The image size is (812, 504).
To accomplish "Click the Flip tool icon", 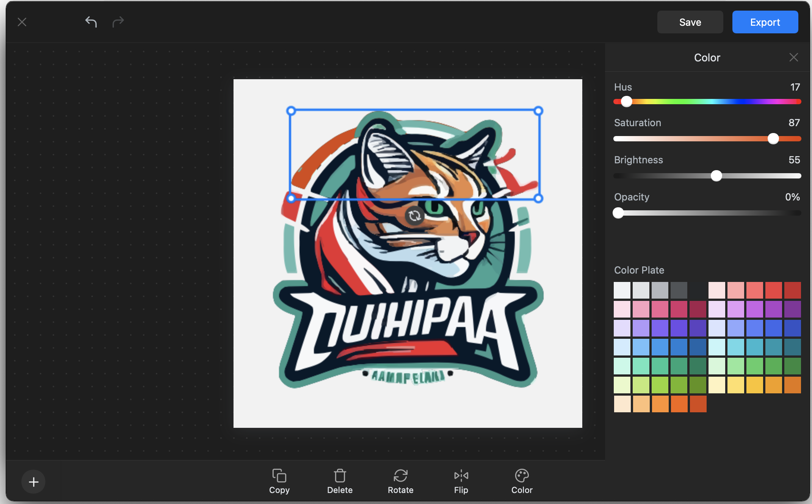I will [x=461, y=475].
